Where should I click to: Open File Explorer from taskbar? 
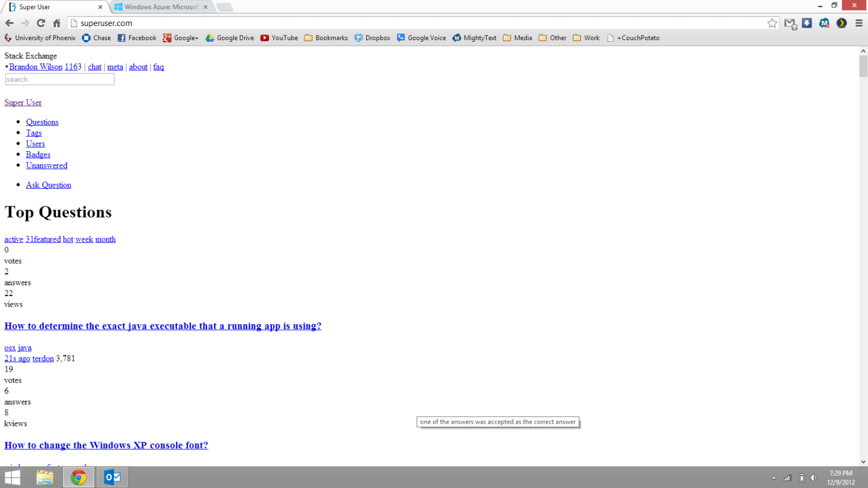pos(45,477)
